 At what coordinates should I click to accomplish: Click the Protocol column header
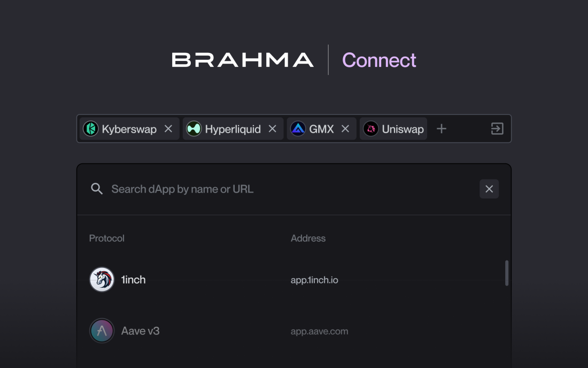[106, 238]
